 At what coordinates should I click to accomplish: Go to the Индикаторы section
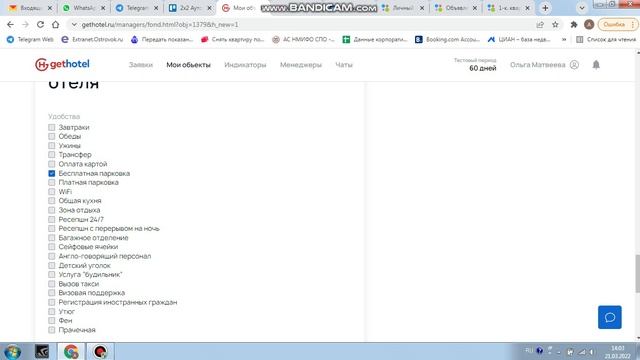pos(245,64)
